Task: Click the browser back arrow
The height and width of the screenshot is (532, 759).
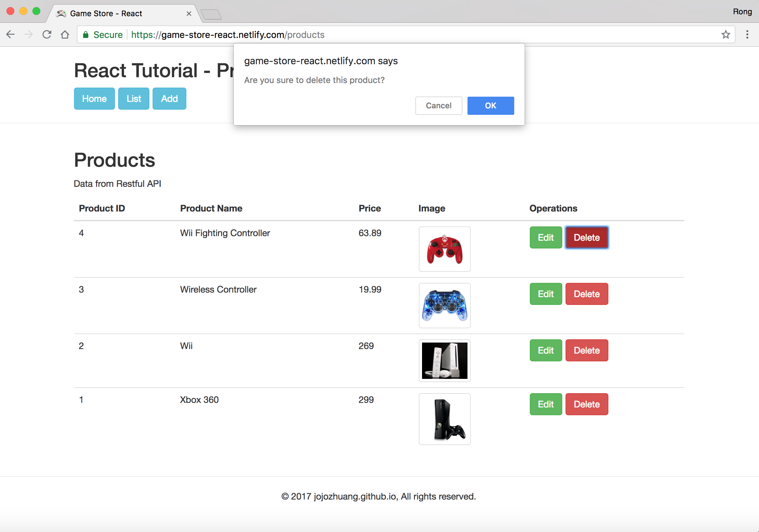Action: pyautogui.click(x=11, y=34)
